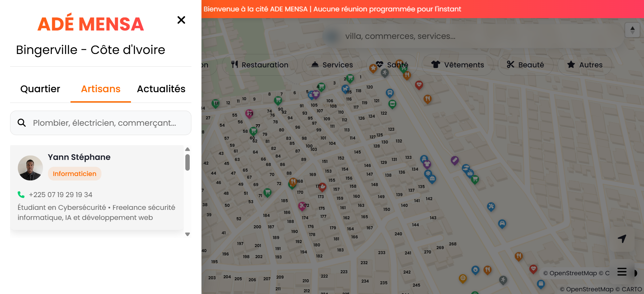
Task: Click Yann Stéphane's profile photo
Action: (30, 168)
